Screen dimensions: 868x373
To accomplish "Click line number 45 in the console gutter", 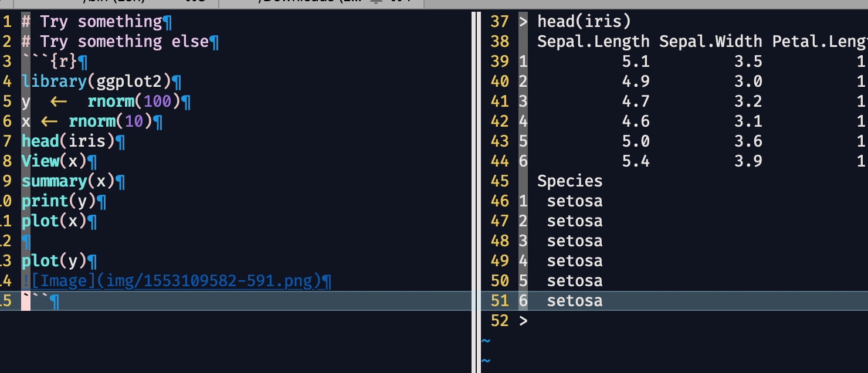I will (x=499, y=181).
